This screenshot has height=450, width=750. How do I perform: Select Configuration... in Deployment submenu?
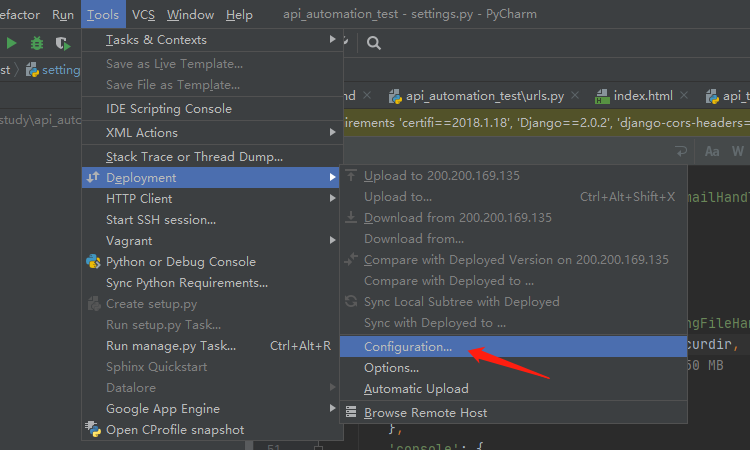pos(408,347)
